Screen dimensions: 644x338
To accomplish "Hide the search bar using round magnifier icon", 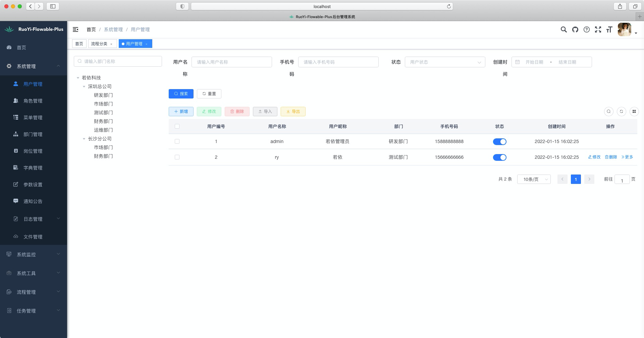I will pos(609,112).
